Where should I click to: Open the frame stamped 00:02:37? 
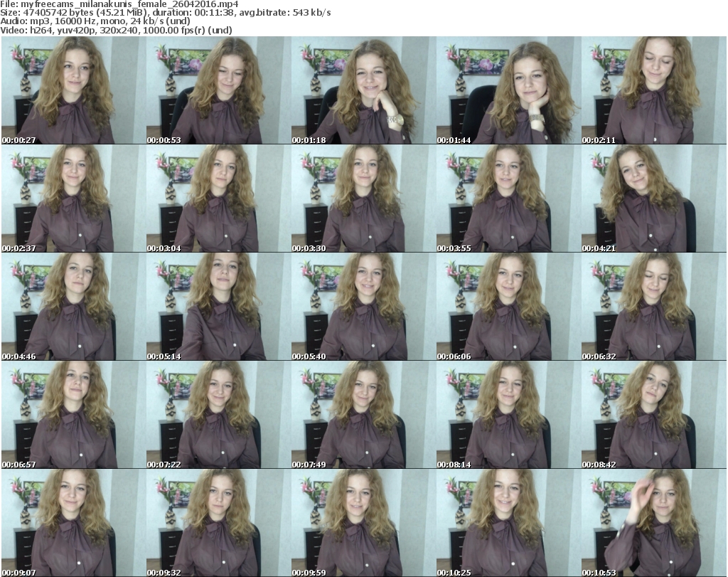tap(73, 198)
